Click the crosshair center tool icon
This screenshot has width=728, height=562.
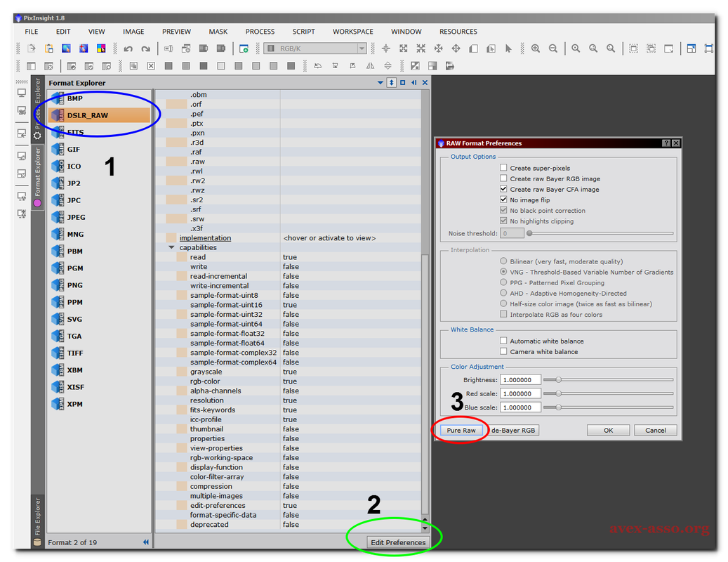coord(385,48)
